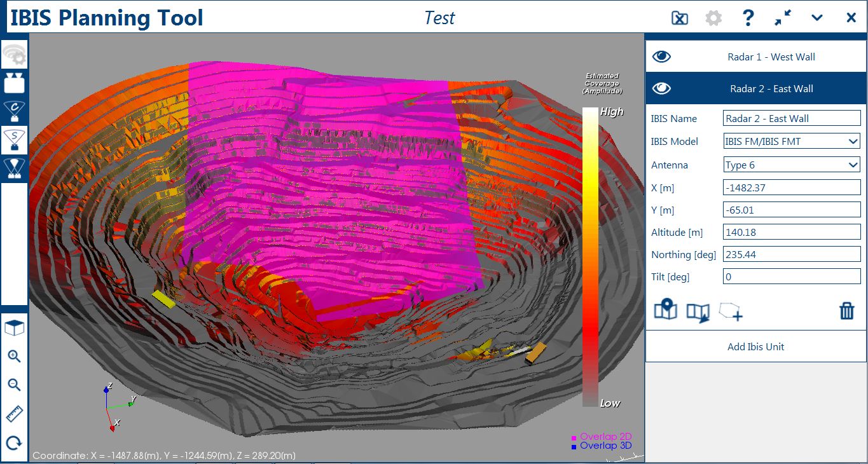Collapse the panel using header chevron down
Viewport: 868px width, 464px height.
[817, 18]
